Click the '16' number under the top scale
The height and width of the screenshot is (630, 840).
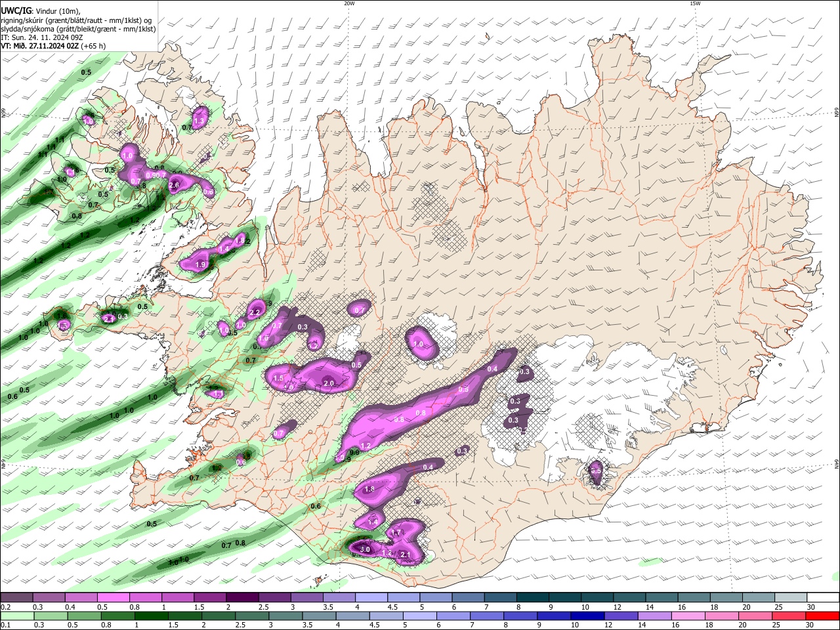click(x=682, y=607)
